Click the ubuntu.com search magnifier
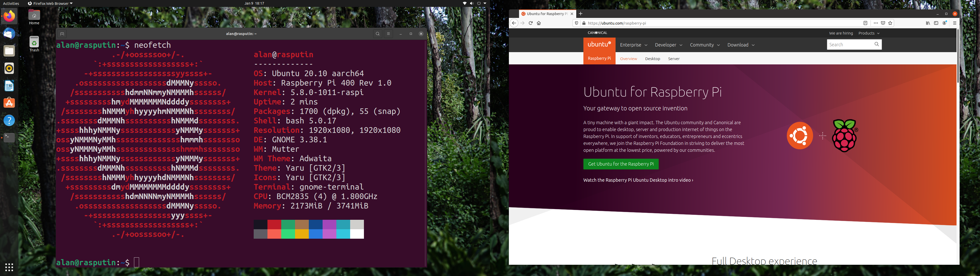Screen dimensions: 980x276 tap(877, 45)
